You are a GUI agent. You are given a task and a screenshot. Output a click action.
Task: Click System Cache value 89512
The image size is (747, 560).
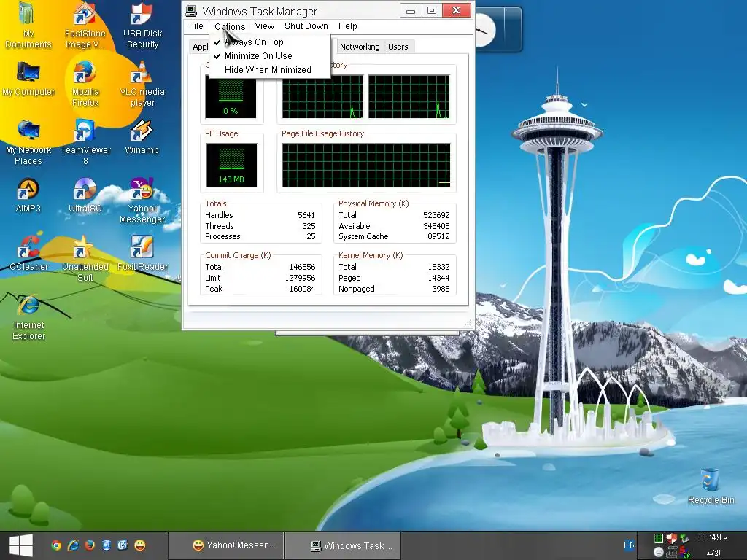click(438, 237)
